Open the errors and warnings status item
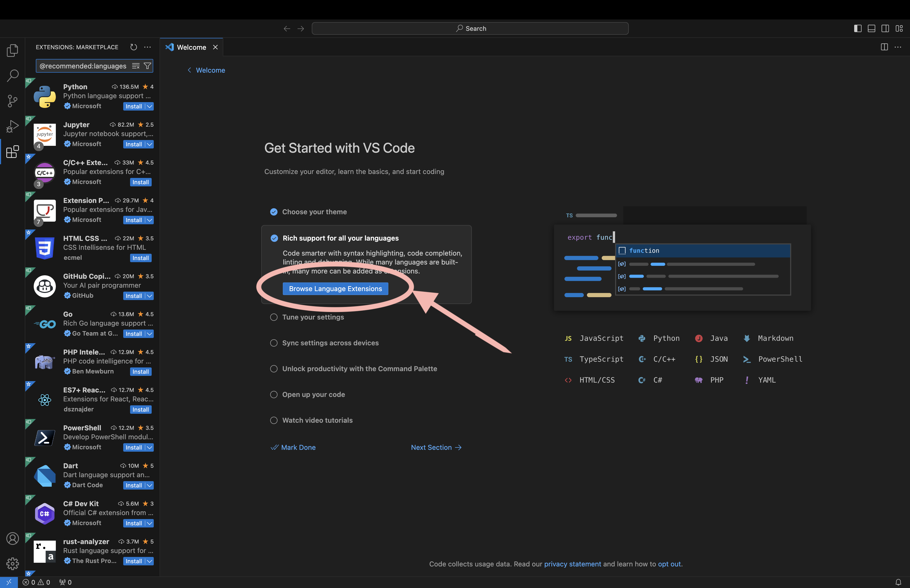Viewport: 910px width, 588px height. [36, 582]
